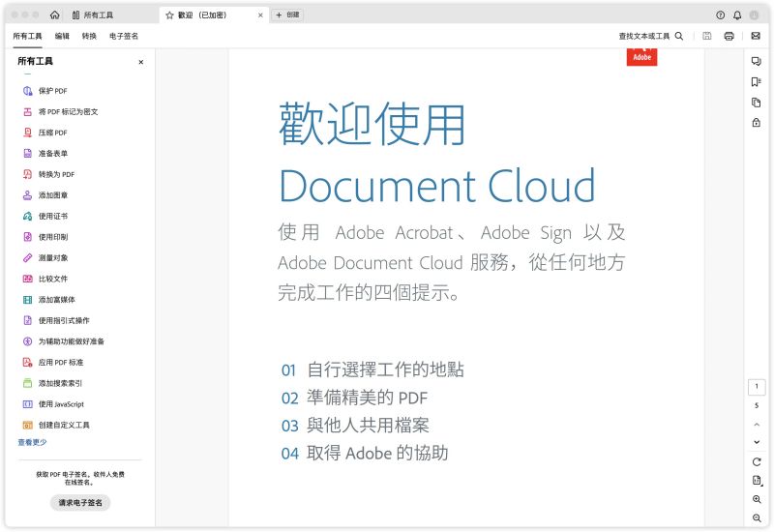Go to the home screen icon
This screenshot has width=774, height=532.
(55, 15)
